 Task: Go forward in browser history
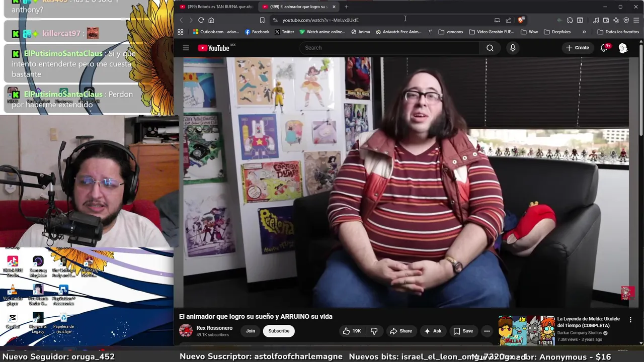point(191,20)
